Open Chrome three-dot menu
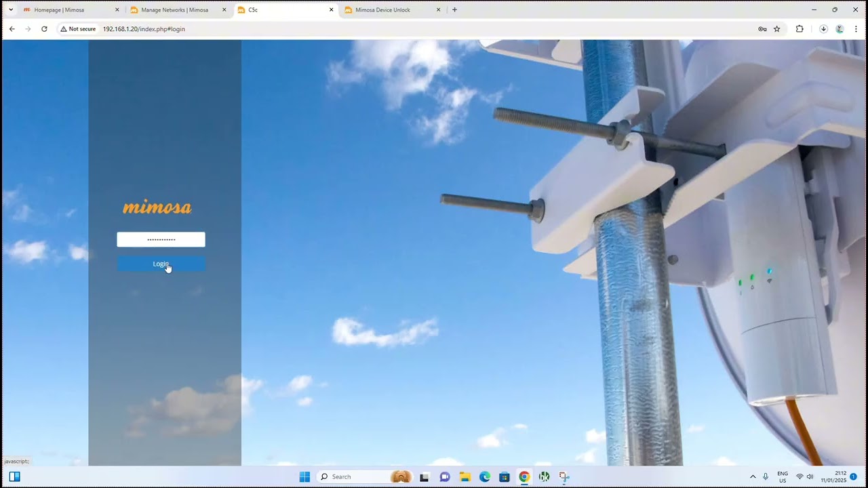 (x=856, y=29)
